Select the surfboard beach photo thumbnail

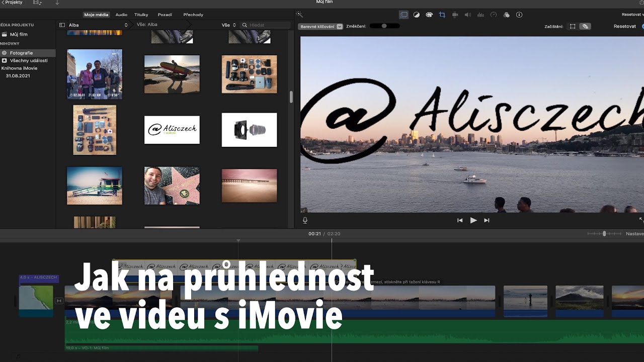click(x=172, y=74)
